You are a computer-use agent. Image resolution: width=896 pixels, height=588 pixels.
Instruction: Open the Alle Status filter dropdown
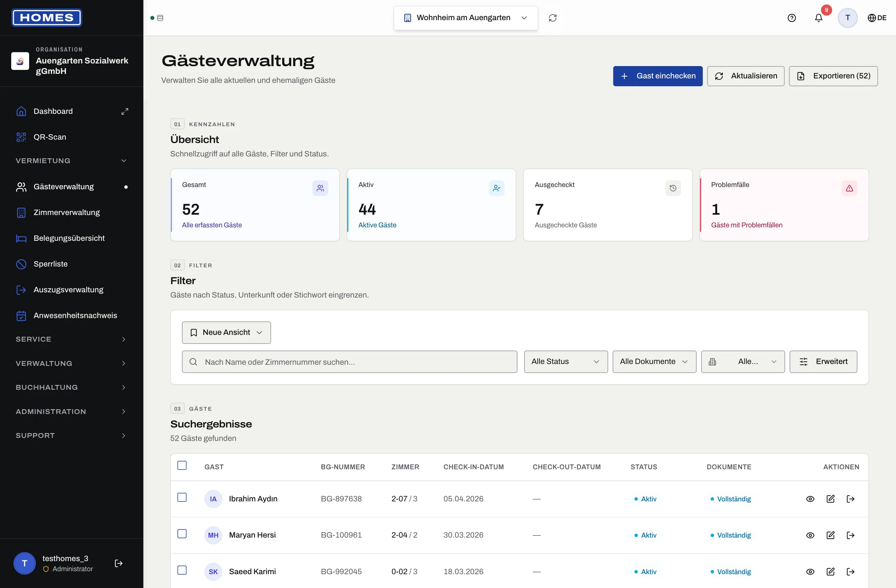click(x=566, y=362)
